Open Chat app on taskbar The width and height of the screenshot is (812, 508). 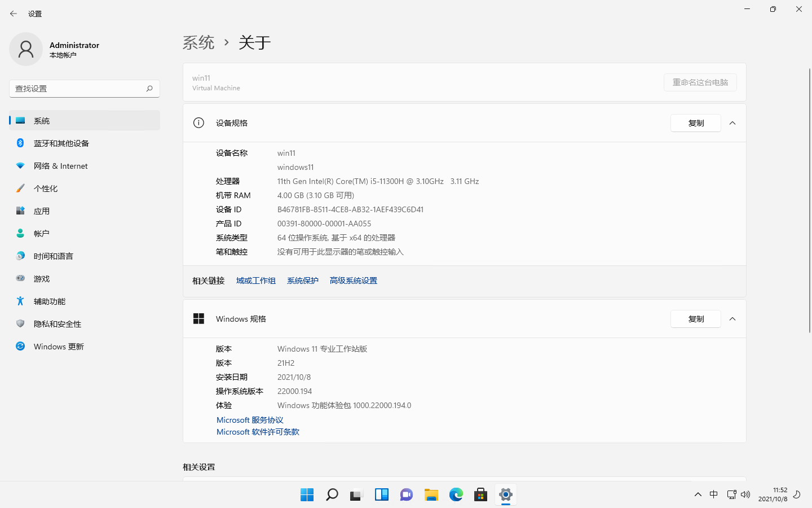407,495
